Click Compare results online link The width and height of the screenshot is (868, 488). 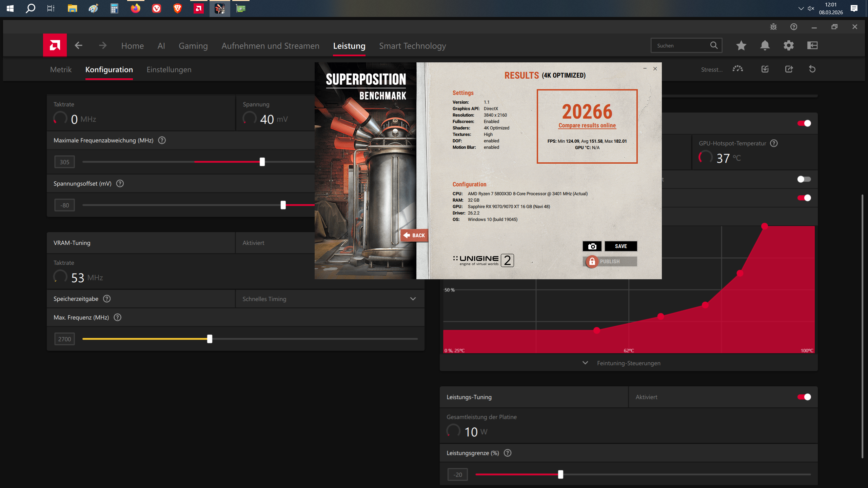pyautogui.click(x=587, y=125)
